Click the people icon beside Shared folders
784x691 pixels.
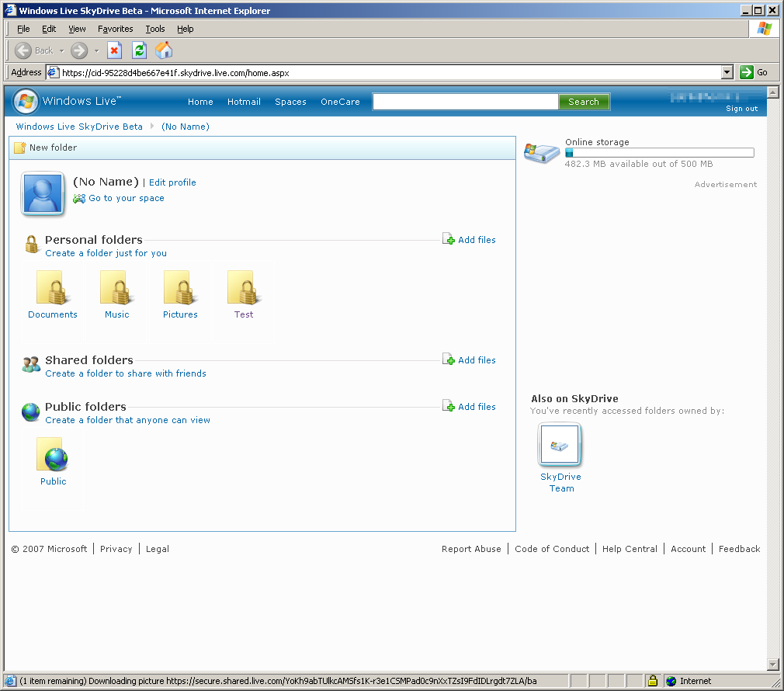pyautogui.click(x=31, y=364)
